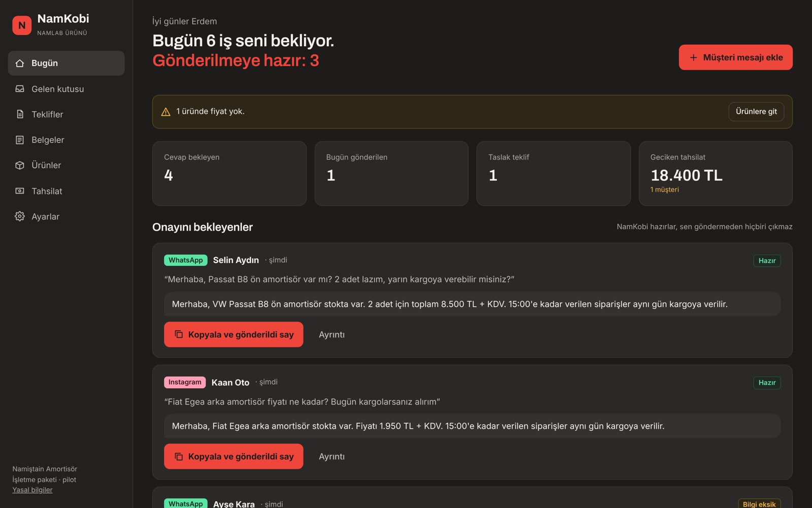812x508 pixels.
Task: Click the 'Onayını bekleyenler' section heading
Action: [202, 227]
